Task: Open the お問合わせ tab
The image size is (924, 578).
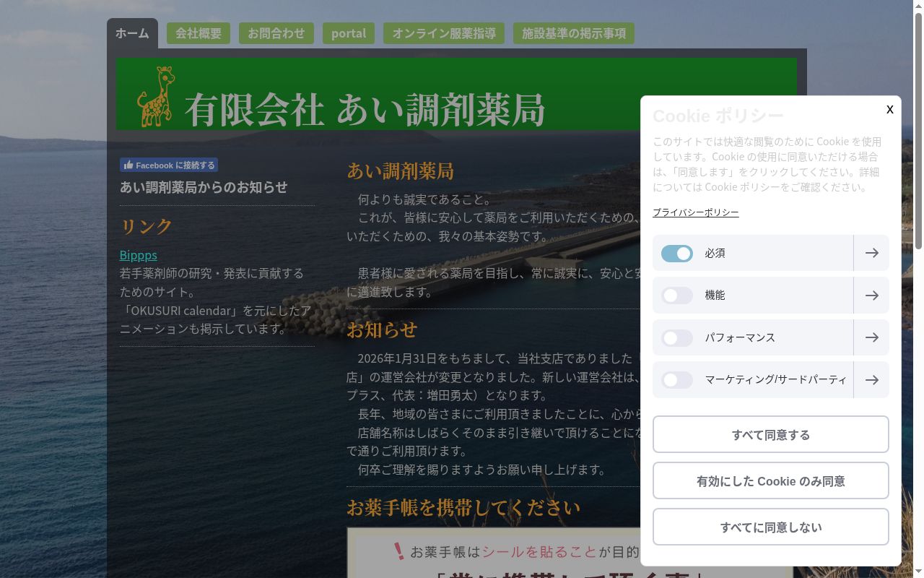Action: (x=276, y=33)
